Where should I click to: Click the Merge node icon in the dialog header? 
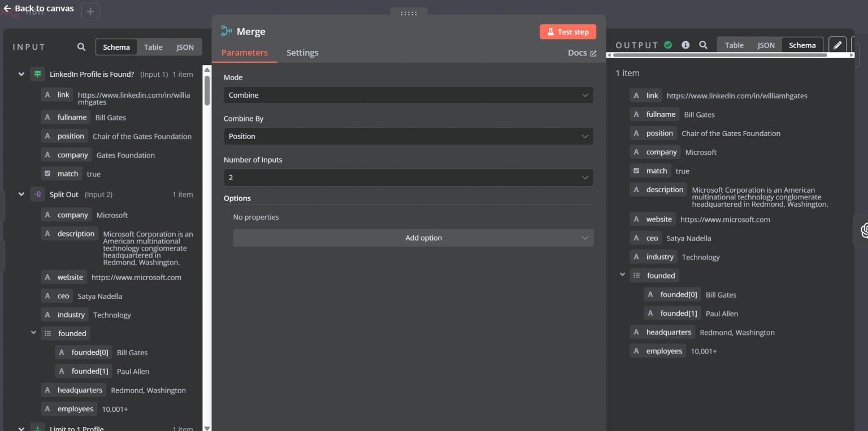click(x=227, y=32)
